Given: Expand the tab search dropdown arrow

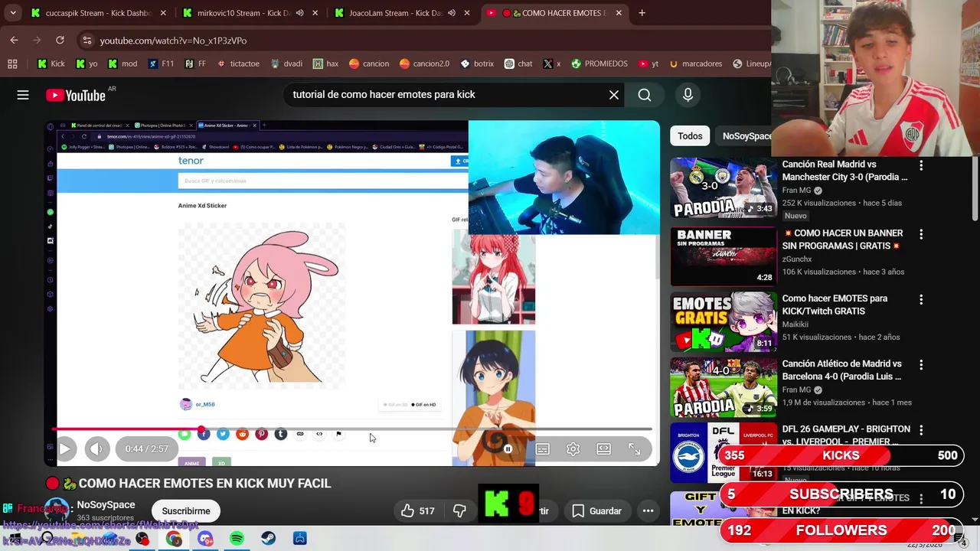Looking at the screenshot, I should 13,13.
